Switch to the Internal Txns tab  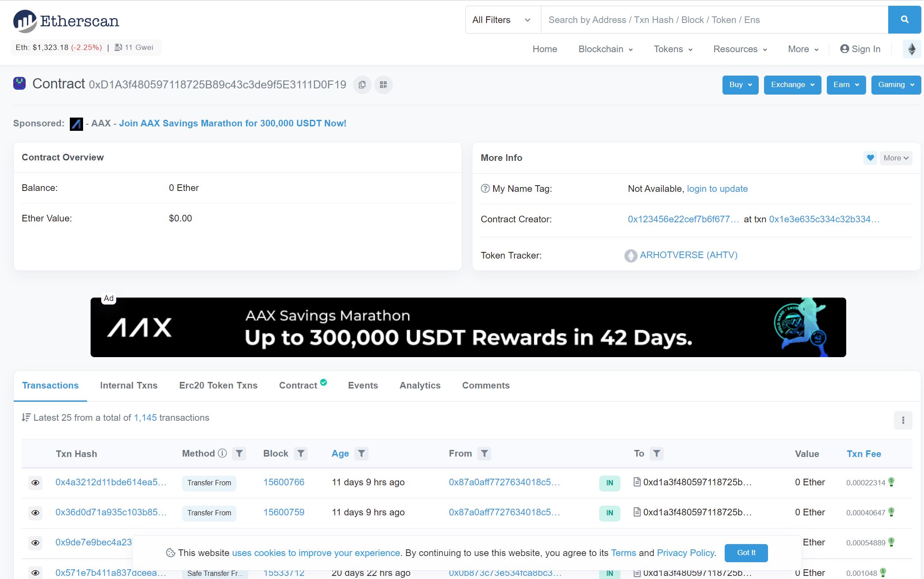pyautogui.click(x=129, y=385)
